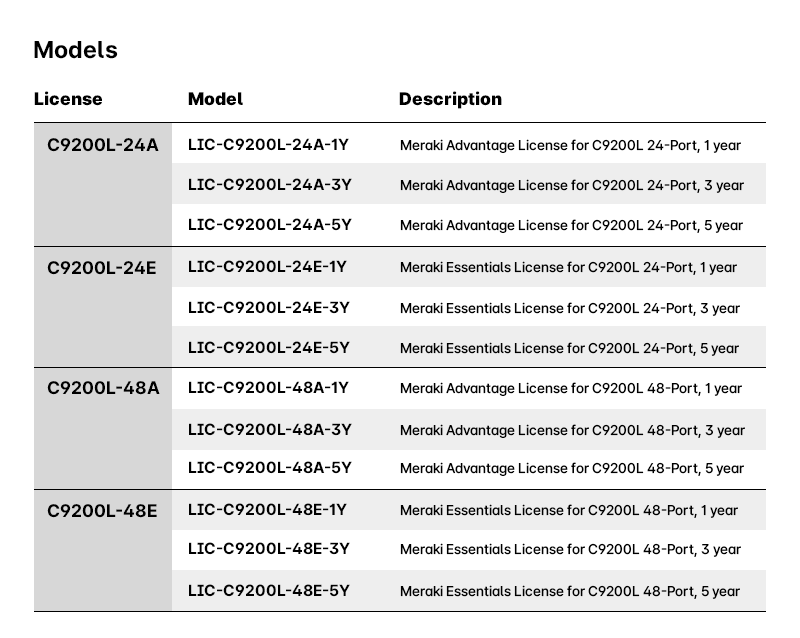Viewport: 800px width, 638px height.
Task: Click the Model column header
Action: 215,99
